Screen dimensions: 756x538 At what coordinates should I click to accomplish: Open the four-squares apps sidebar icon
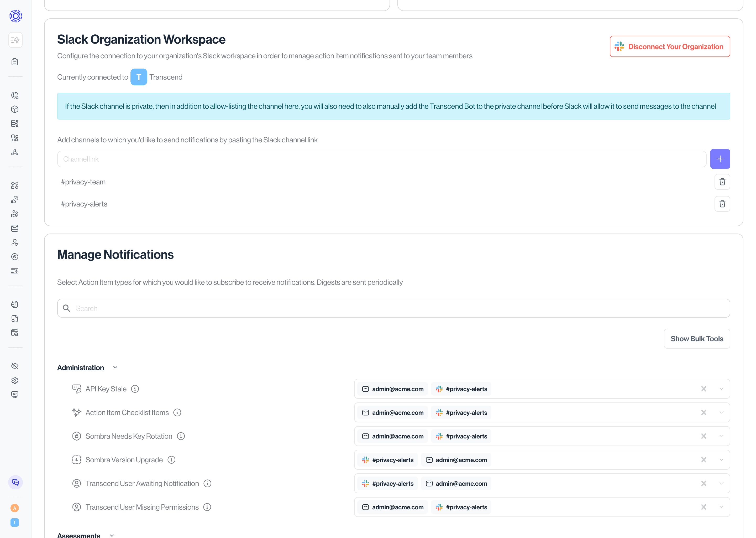pos(15,138)
